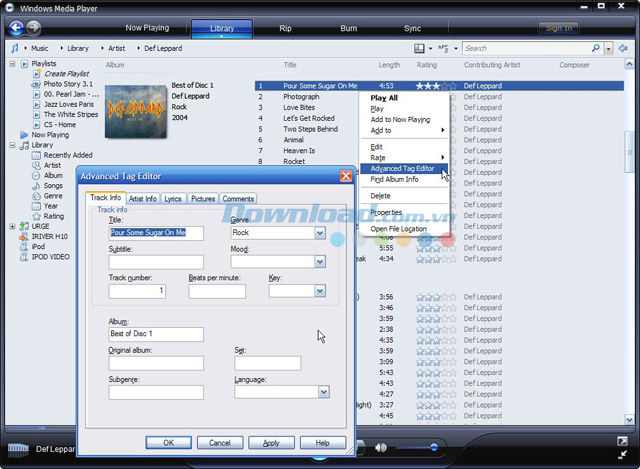Select Songs in the library tree

(x=53, y=186)
